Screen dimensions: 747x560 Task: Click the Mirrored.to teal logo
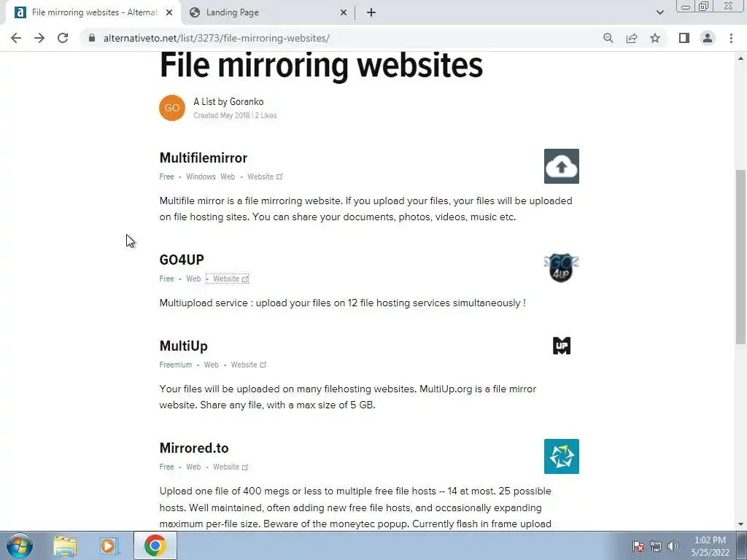click(561, 456)
